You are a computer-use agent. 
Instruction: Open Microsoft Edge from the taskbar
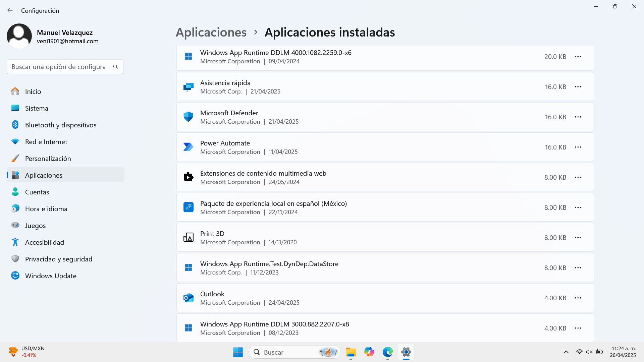[x=387, y=352]
